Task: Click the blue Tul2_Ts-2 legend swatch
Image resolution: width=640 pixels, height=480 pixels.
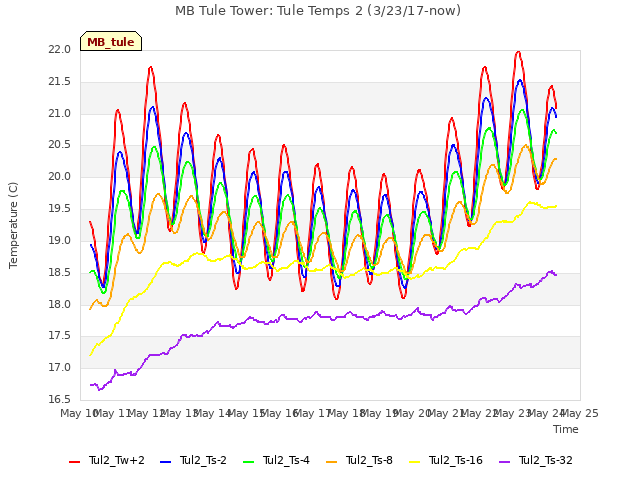Action: (165, 461)
